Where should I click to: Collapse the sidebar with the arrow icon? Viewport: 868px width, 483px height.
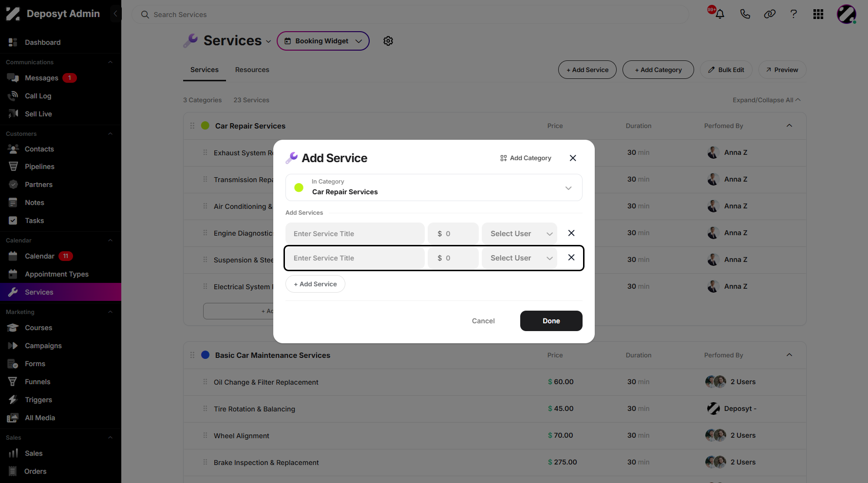(115, 14)
